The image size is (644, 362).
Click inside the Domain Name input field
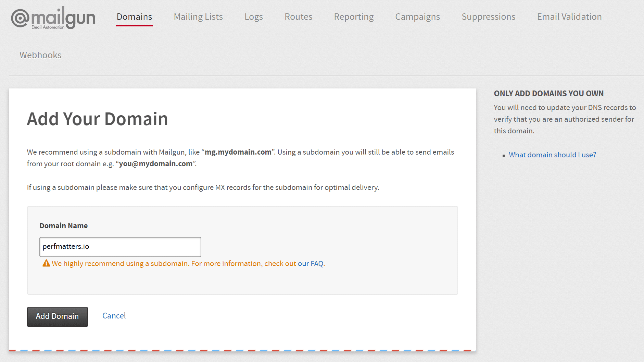[x=120, y=246]
